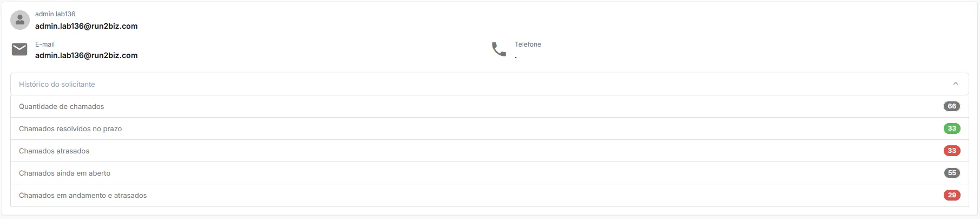This screenshot has height=219, width=980.
Task: Click the envelope e-mail icon
Action: (x=19, y=49)
